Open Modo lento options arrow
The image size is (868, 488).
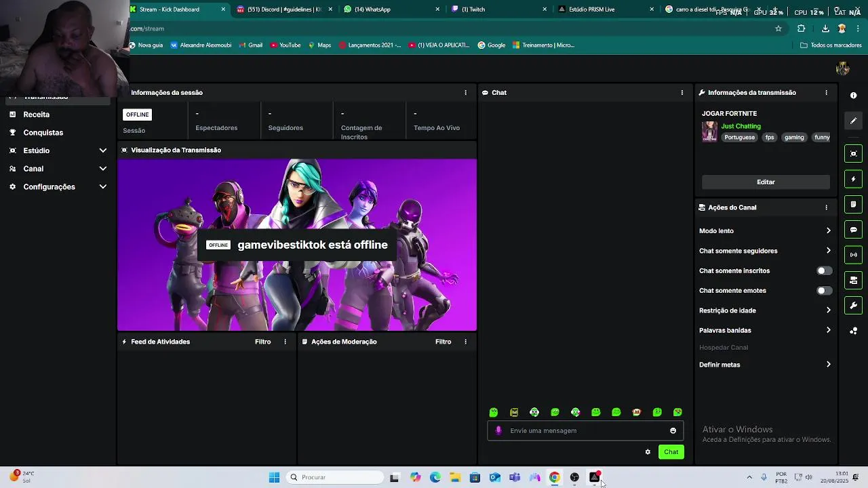click(828, 231)
